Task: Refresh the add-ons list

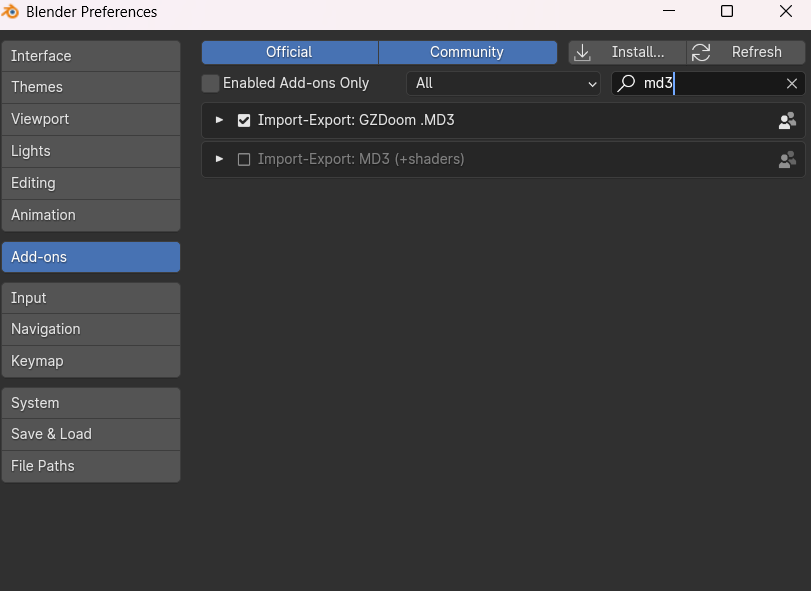Action: tap(746, 52)
